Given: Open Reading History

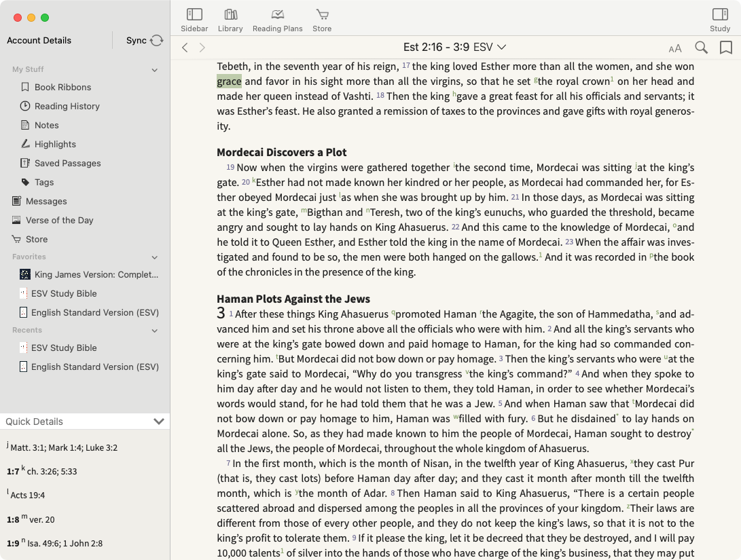Looking at the screenshot, I should tap(60, 106).
